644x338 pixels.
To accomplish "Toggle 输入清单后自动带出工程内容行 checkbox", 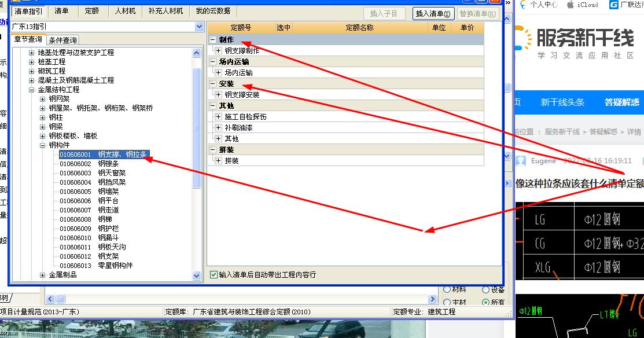I will pos(214,275).
